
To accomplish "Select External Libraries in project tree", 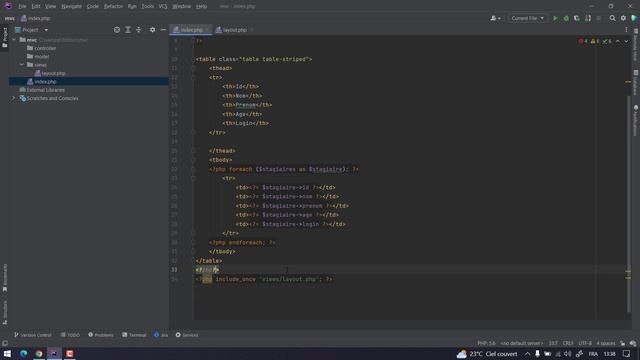I will tap(42, 90).
